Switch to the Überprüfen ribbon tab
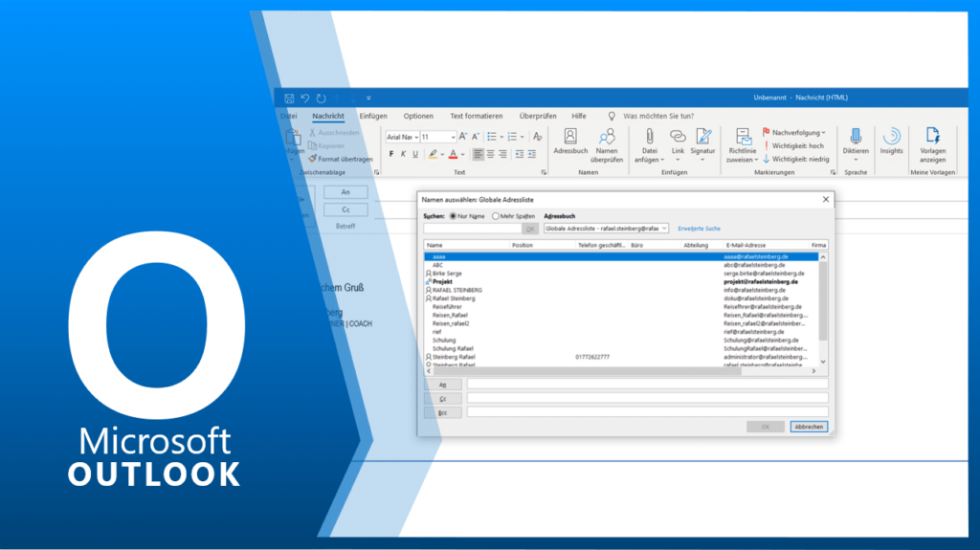Screen dimensions: 980x550 (x=538, y=116)
